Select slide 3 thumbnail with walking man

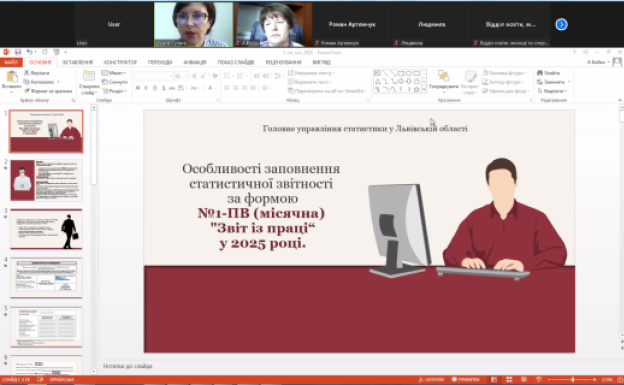pyautogui.click(x=46, y=229)
